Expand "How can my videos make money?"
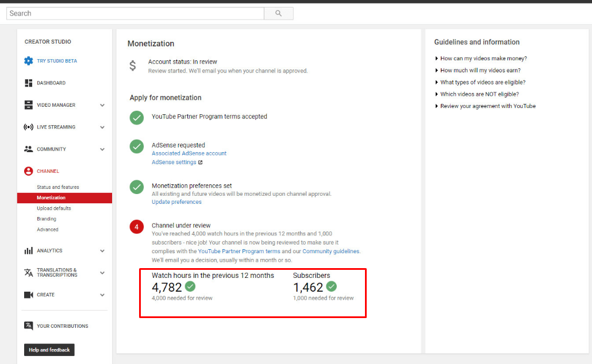The image size is (592, 364). point(483,59)
